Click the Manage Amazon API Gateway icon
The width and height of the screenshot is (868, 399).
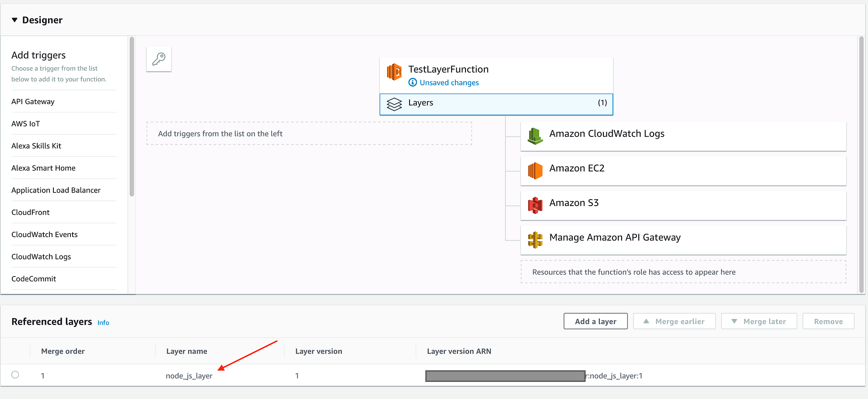[x=535, y=240]
